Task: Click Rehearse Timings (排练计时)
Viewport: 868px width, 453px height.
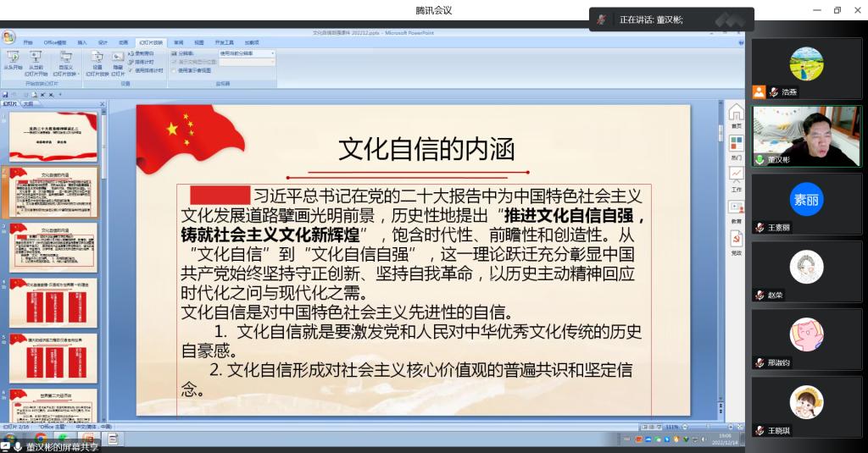Action: coord(142,62)
